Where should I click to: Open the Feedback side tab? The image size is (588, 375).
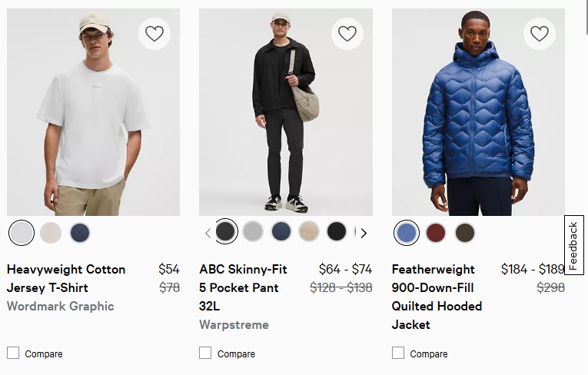tap(574, 246)
